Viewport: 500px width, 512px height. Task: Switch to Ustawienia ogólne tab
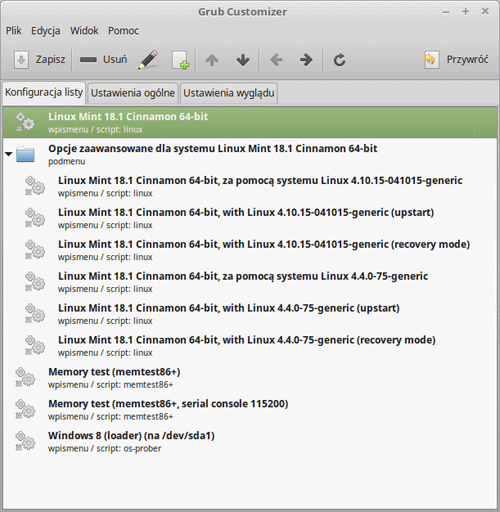[133, 93]
